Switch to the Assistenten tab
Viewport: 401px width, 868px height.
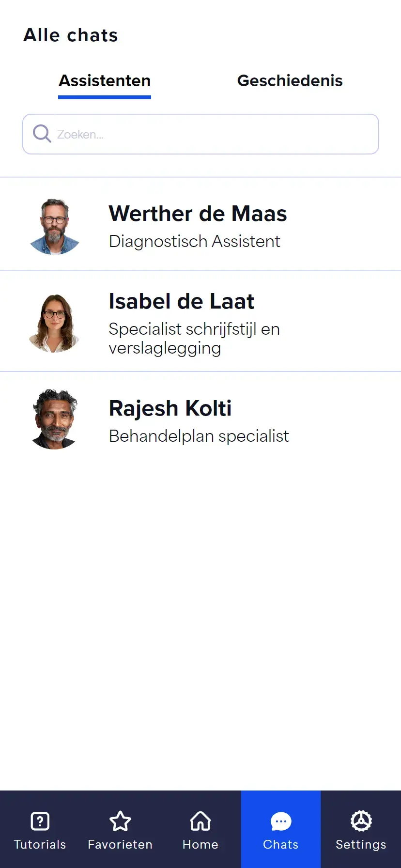tap(105, 81)
